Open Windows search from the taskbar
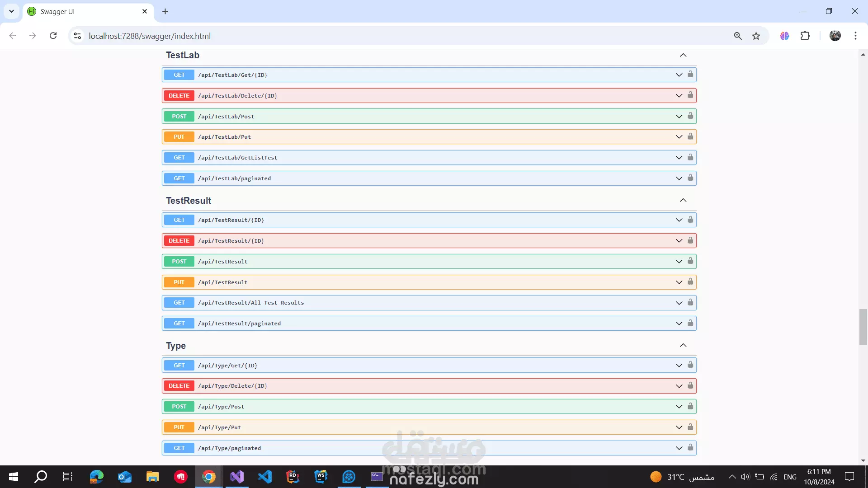868x488 pixels. tap(41, 477)
